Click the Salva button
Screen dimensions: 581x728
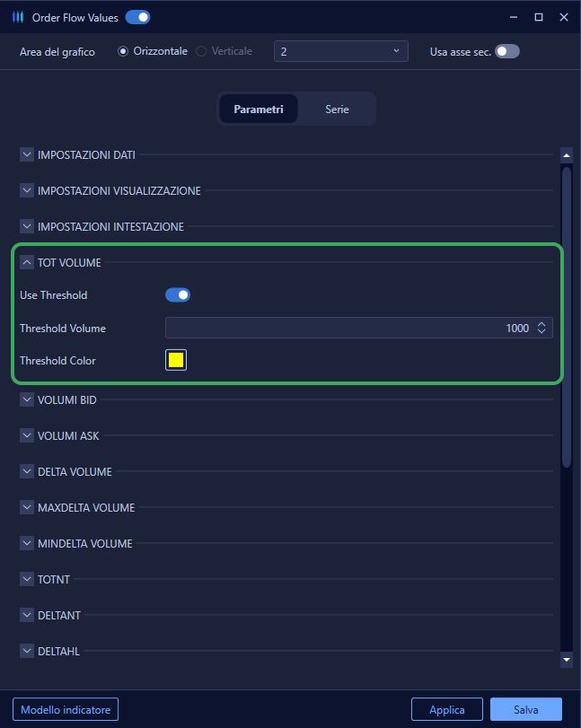pos(526,709)
